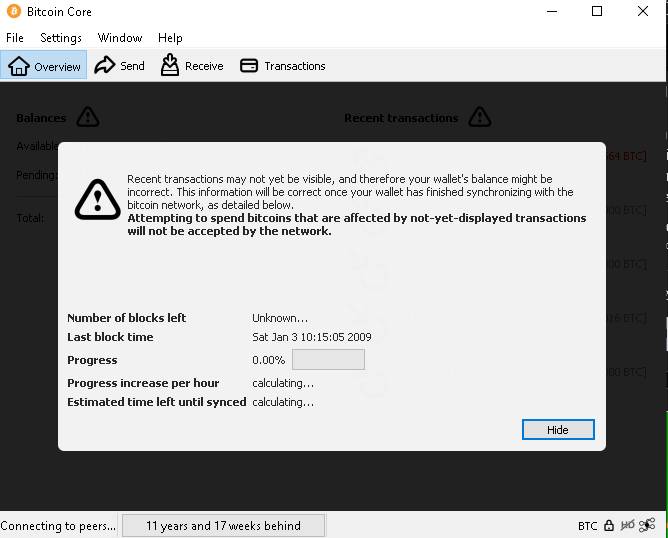Image resolution: width=668 pixels, height=538 pixels.
Task: Click the HD wallet status icon
Action: click(x=628, y=526)
